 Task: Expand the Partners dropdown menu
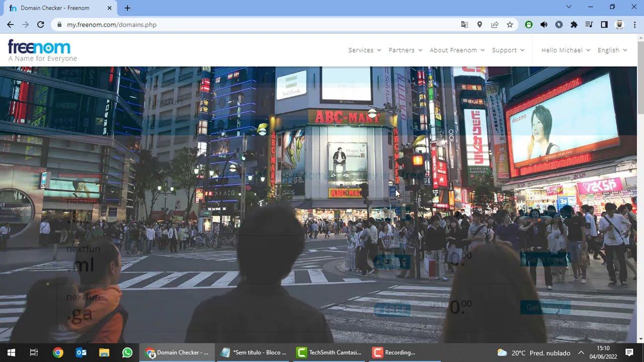[406, 50]
